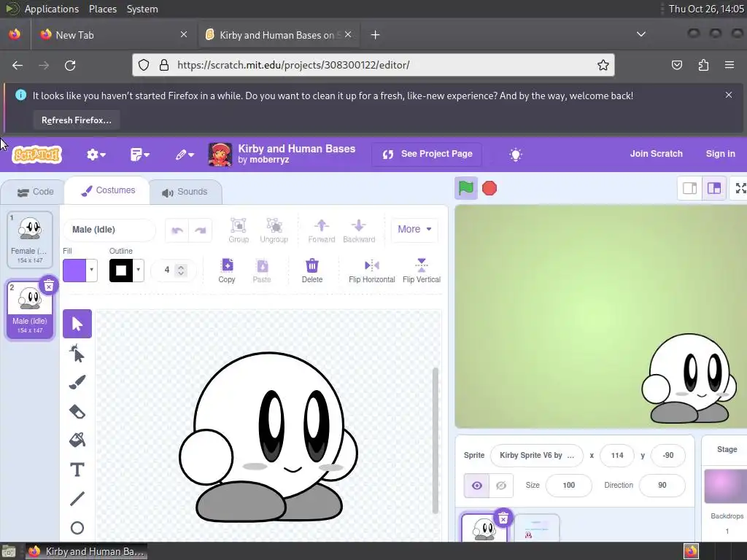Switch to large stage layout

pyautogui.click(x=714, y=188)
